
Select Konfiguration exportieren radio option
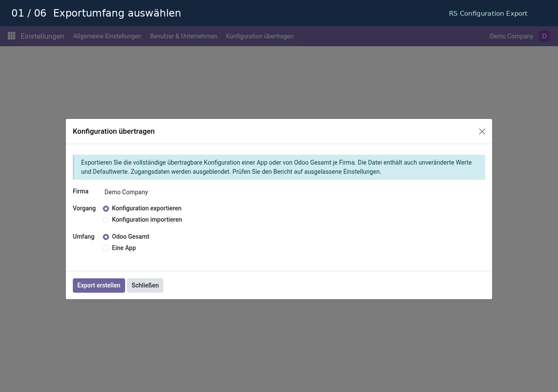(106, 209)
